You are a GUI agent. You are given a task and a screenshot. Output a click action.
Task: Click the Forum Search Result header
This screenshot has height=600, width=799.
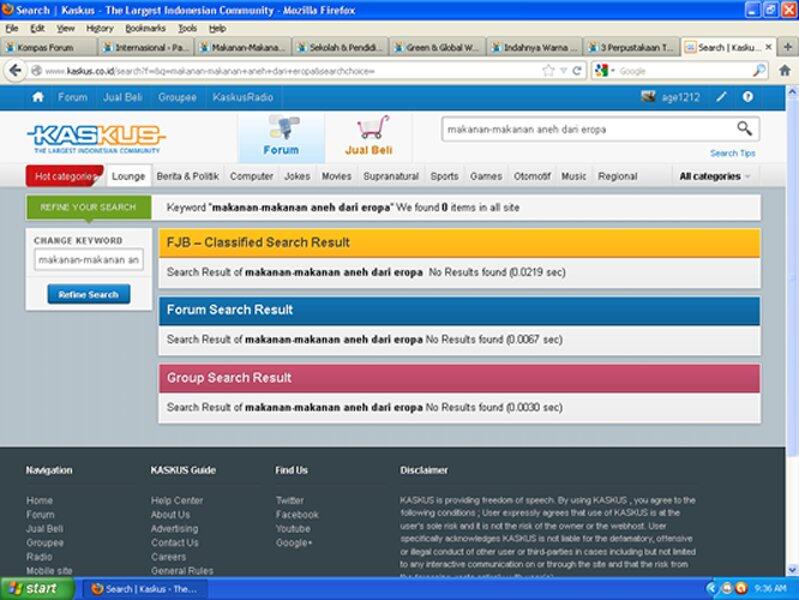click(459, 310)
